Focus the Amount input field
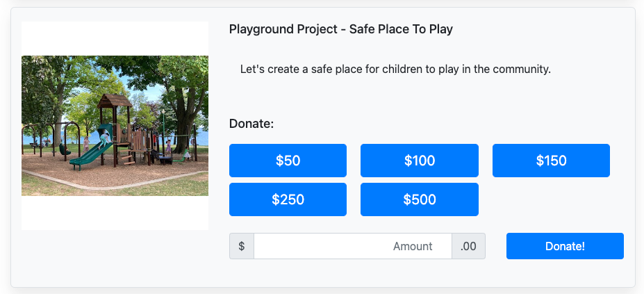The image size is (644, 294). pos(352,246)
